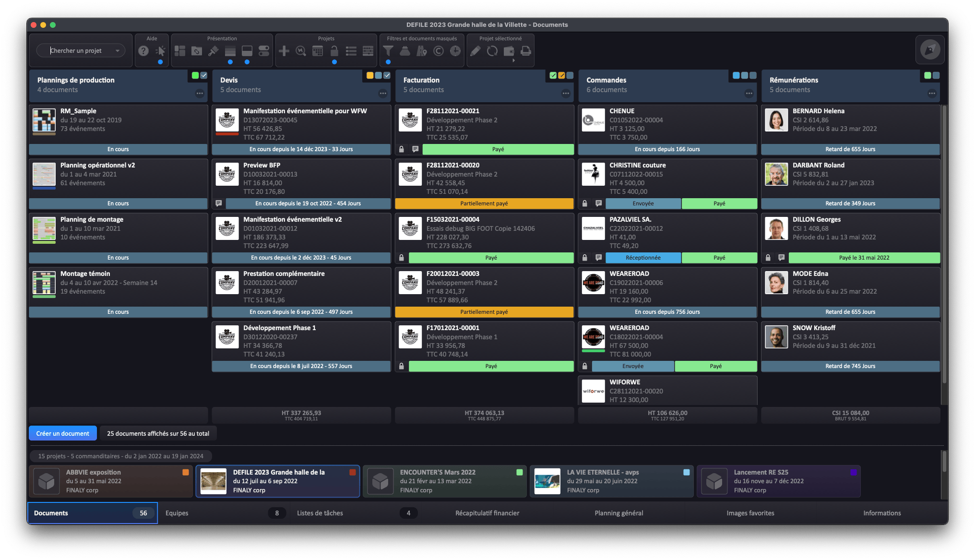Open the Commandes column options menu
975x560 pixels.
749,94
